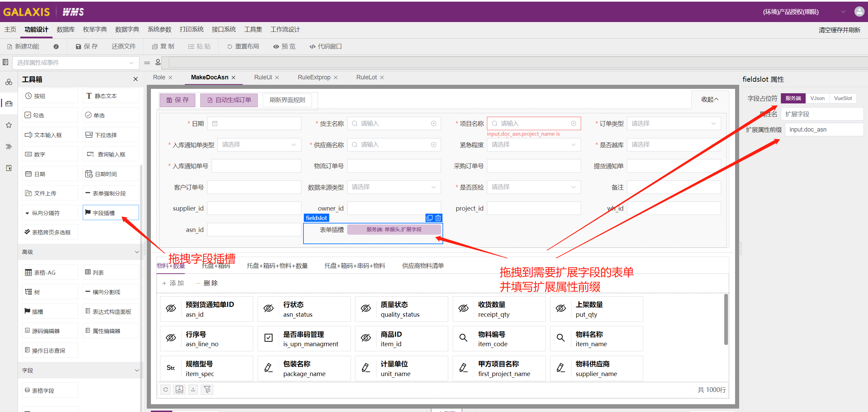Click the list icon left of property selector
The height and width of the screenshot is (412, 868).
click(x=5, y=62)
